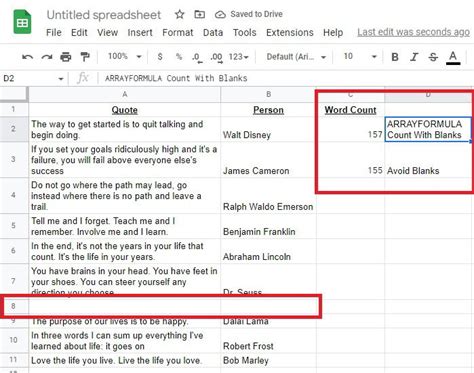Format as currency
This screenshot has width=474, height=373.
pos(160,57)
